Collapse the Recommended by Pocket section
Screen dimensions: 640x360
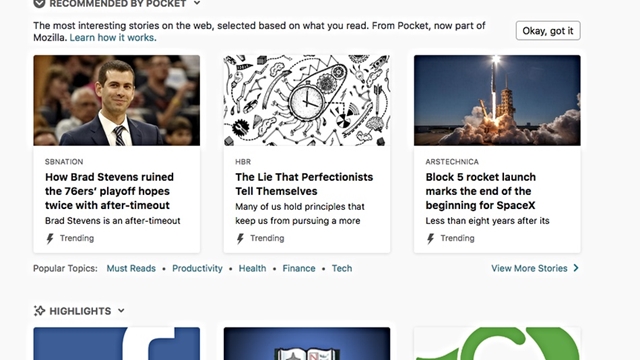[x=197, y=3]
